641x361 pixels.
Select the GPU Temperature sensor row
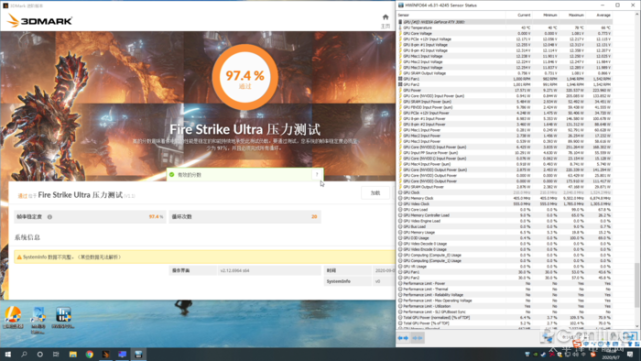pyautogui.click(x=504, y=28)
